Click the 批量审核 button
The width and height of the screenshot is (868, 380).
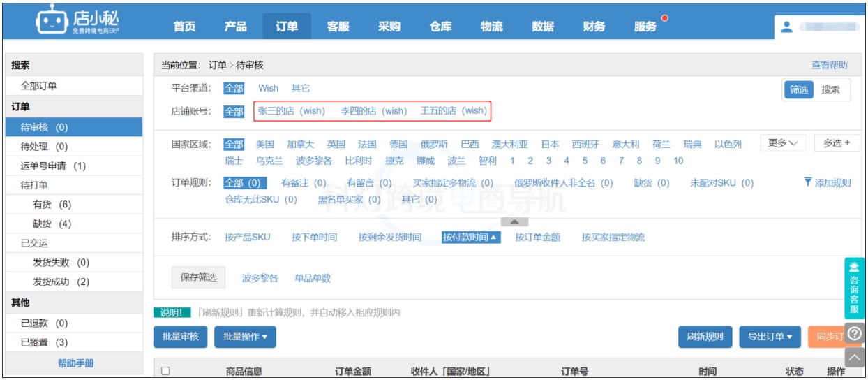pos(180,337)
